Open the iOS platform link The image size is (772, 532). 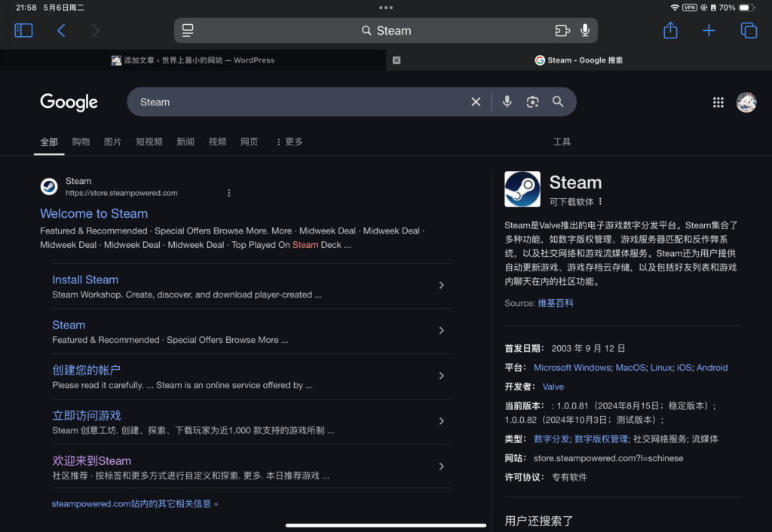(x=684, y=368)
